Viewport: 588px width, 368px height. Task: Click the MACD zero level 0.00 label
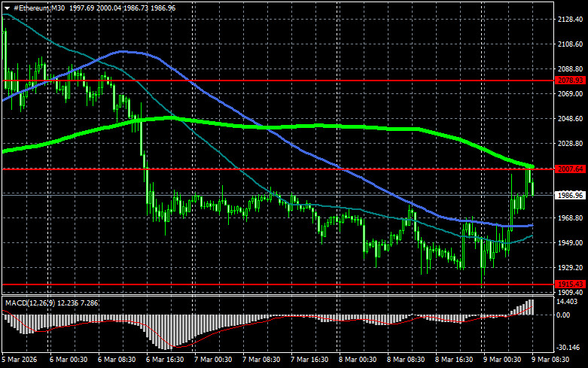pos(564,315)
